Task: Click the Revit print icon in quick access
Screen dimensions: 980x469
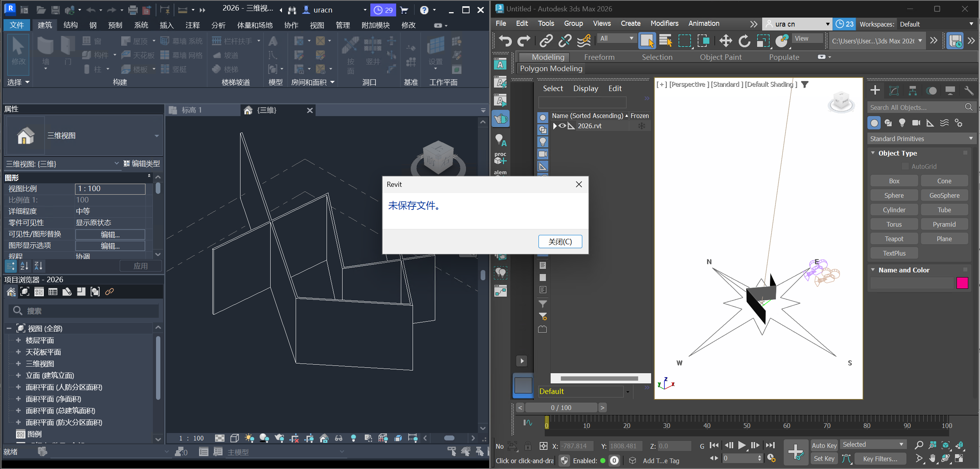Action: (133, 10)
